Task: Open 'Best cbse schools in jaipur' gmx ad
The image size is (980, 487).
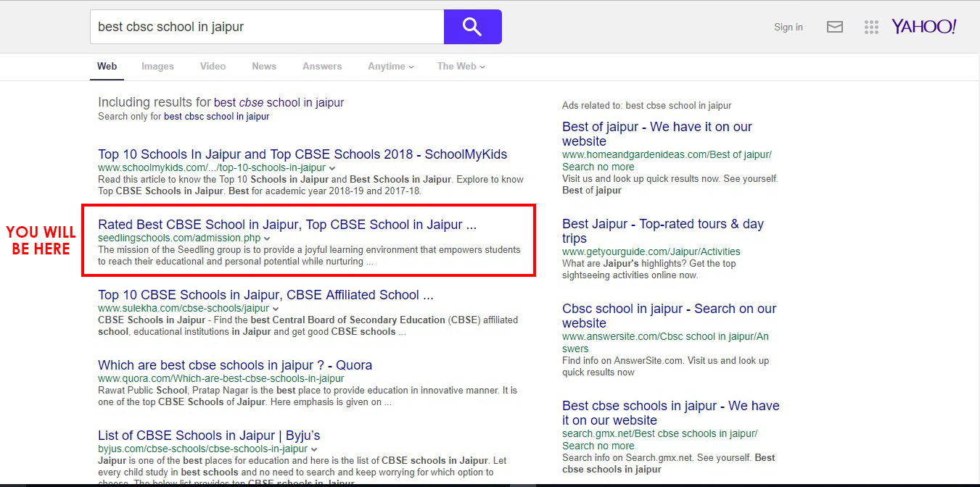Action: 671,413
